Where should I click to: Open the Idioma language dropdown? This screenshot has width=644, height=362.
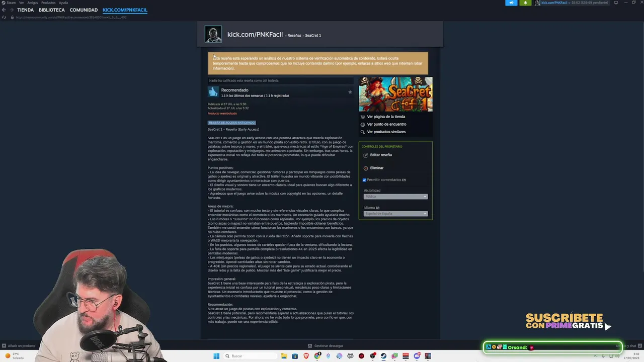(395, 214)
